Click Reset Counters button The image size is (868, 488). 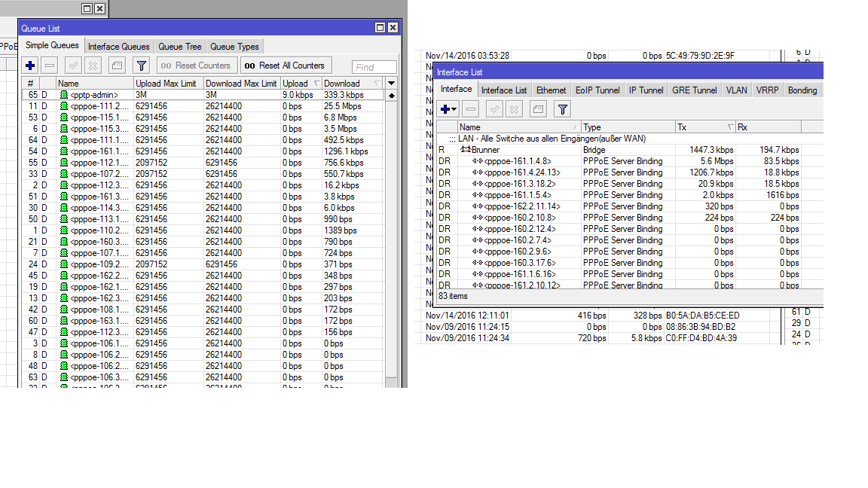(197, 66)
